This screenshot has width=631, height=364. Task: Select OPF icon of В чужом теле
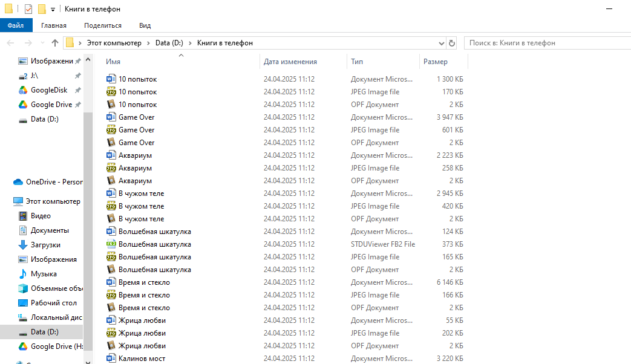tap(111, 219)
